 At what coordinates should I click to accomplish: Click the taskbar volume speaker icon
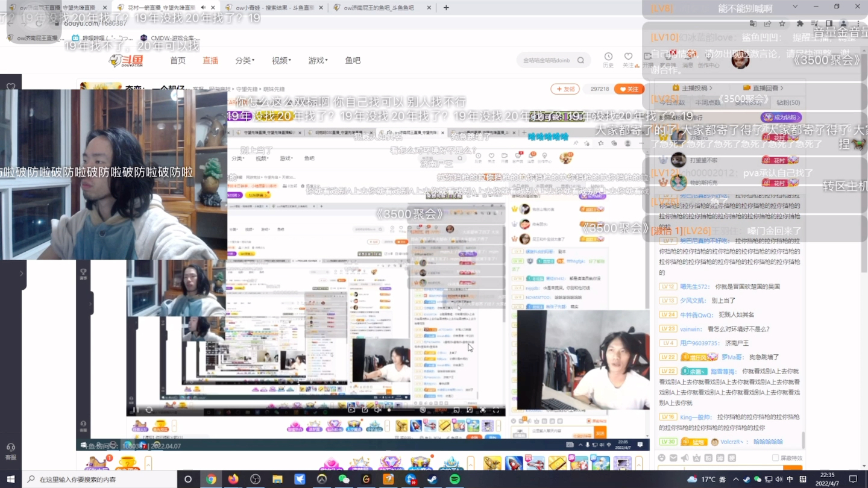pyautogui.click(x=779, y=480)
